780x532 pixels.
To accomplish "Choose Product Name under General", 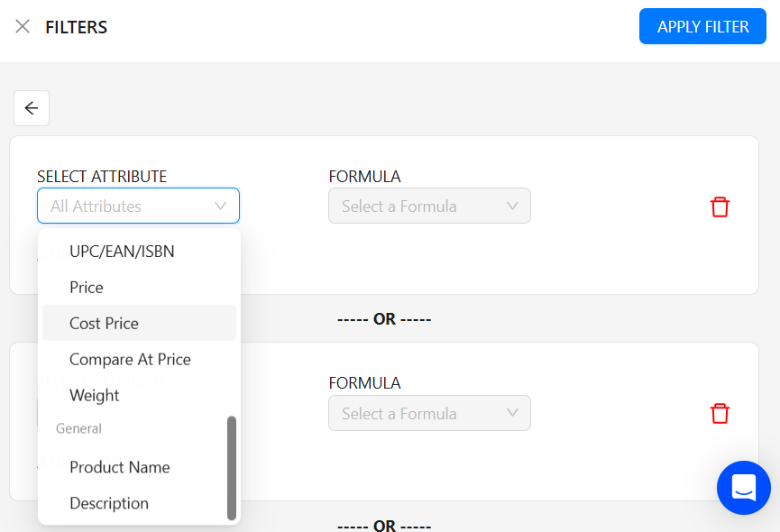I will 119,467.
